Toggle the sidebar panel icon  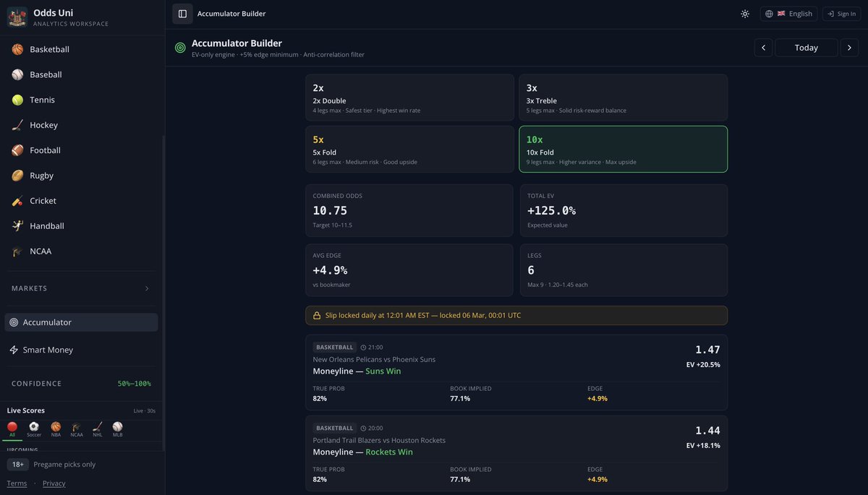pyautogui.click(x=182, y=14)
